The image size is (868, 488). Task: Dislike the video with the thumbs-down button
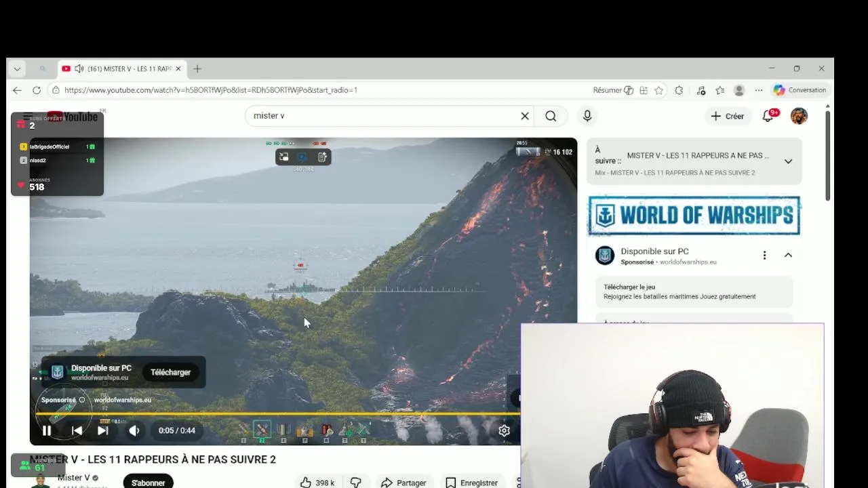[x=355, y=483]
